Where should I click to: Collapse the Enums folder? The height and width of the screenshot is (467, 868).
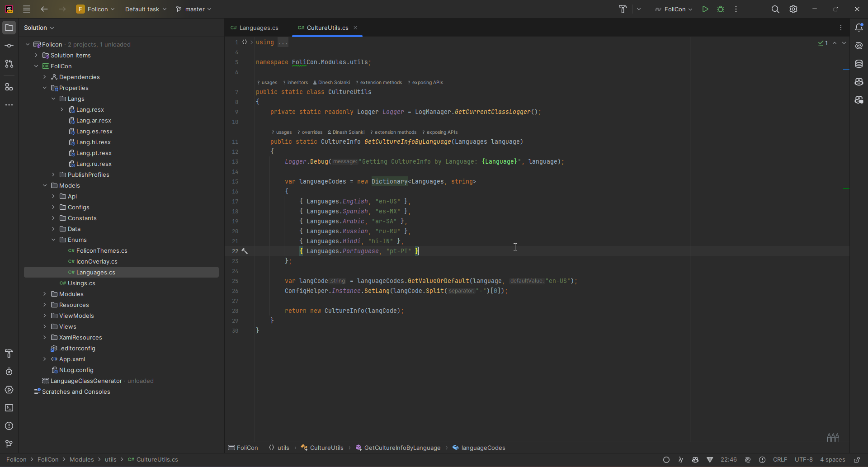tap(53, 240)
